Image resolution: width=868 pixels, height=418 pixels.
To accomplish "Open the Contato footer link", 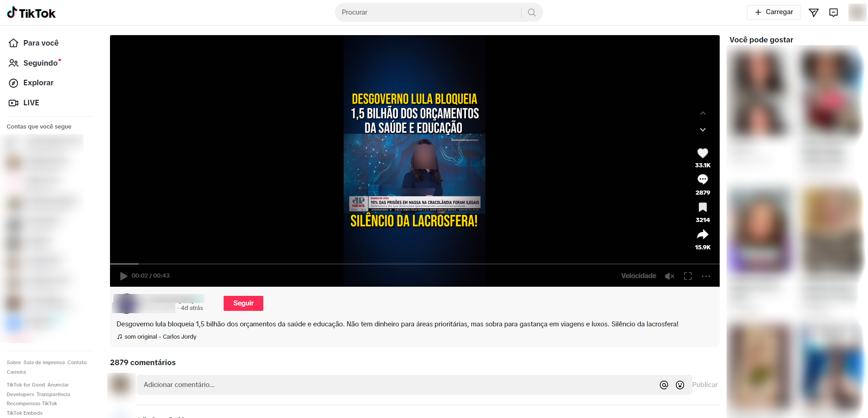I will pos(77,363).
